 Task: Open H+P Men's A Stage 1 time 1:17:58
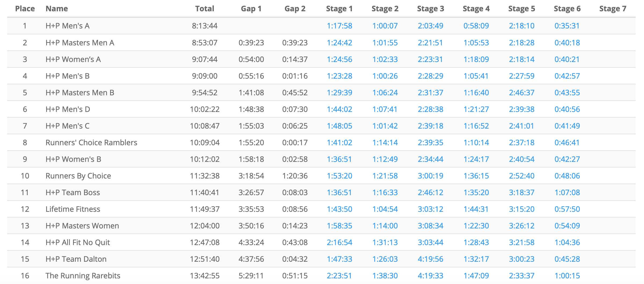click(x=339, y=26)
